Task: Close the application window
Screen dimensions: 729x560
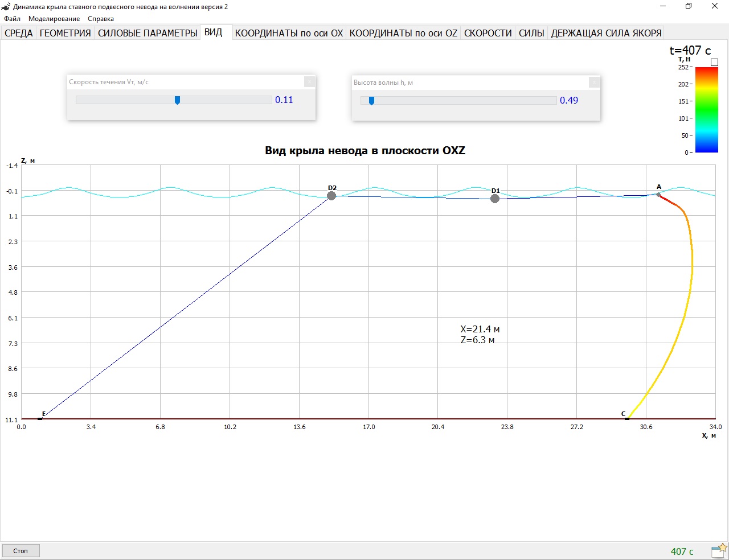Action: click(715, 6)
